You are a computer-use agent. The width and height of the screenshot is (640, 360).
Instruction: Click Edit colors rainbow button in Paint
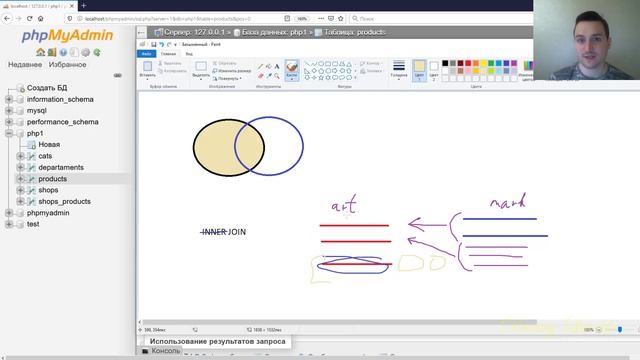pyautogui.click(x=528, y=70)
